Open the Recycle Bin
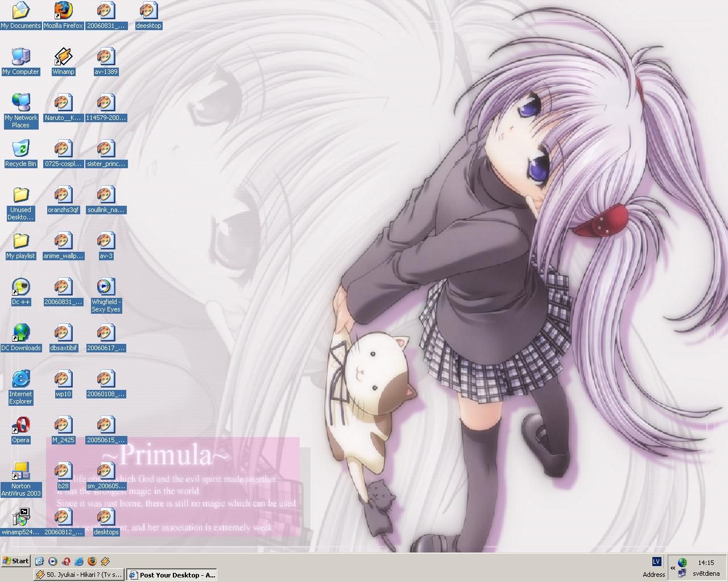728x582 pixels. click(x=20, y=153)
